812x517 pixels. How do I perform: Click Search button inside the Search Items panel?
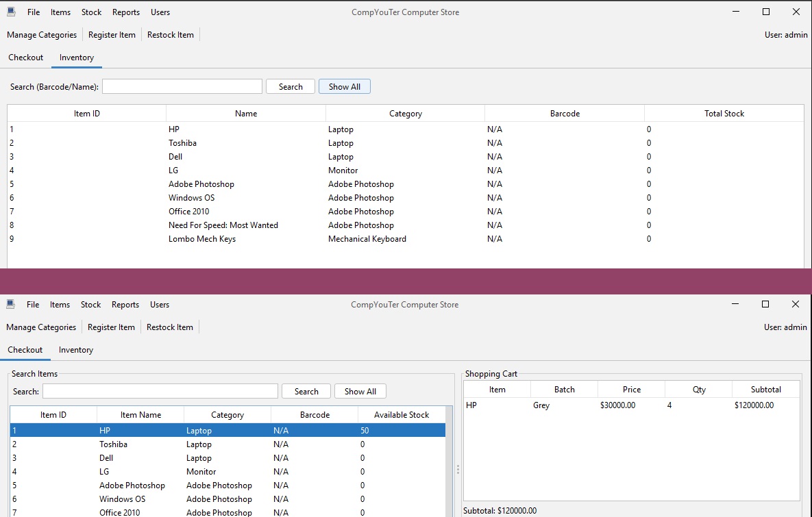pos(306,392)
